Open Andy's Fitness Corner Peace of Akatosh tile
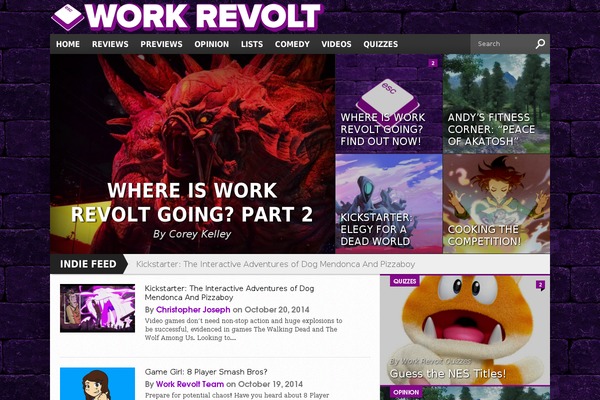The width and height of the screenshot is (600, 400). [x=496, y=104]
